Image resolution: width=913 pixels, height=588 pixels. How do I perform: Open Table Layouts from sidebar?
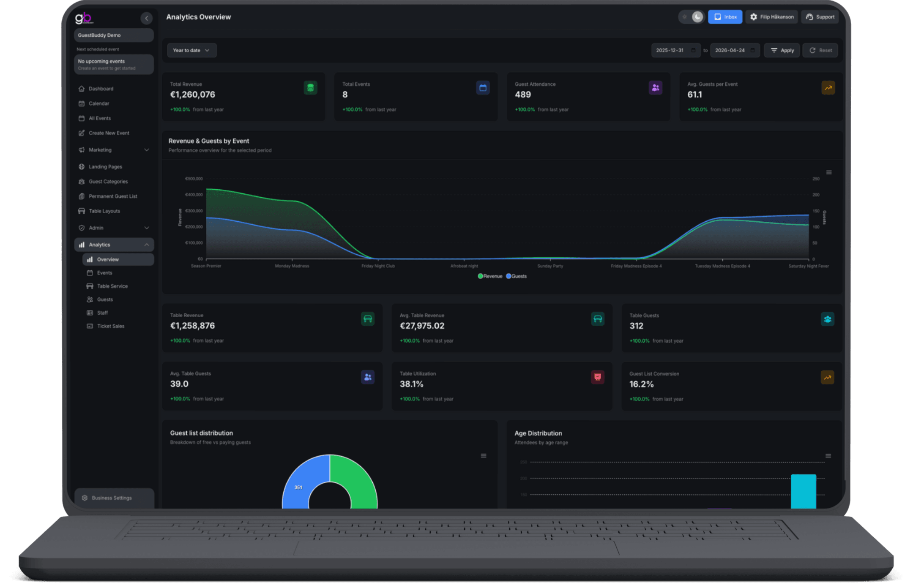point(104,211)
